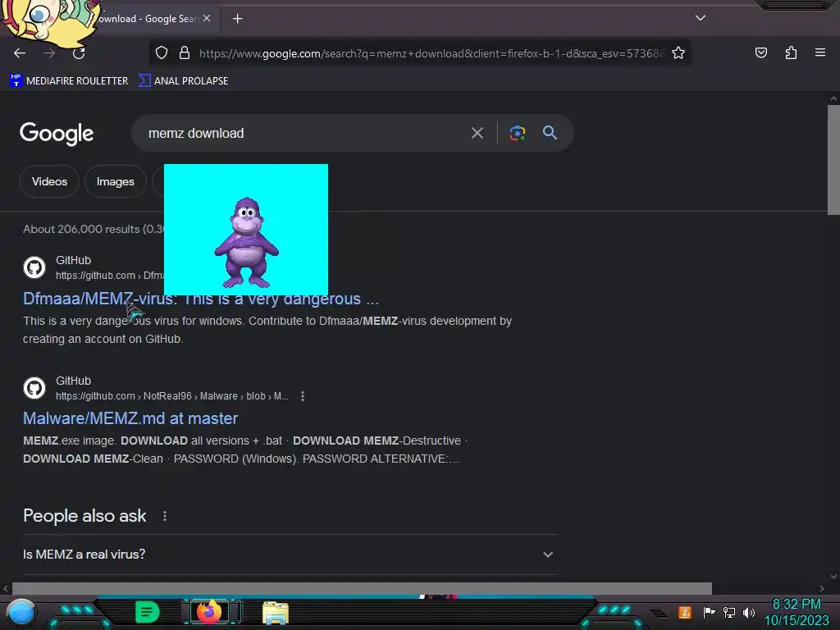Open People also ask options menu
The image size is (840, 630).
pyautogui.click(x=165, y=516)
